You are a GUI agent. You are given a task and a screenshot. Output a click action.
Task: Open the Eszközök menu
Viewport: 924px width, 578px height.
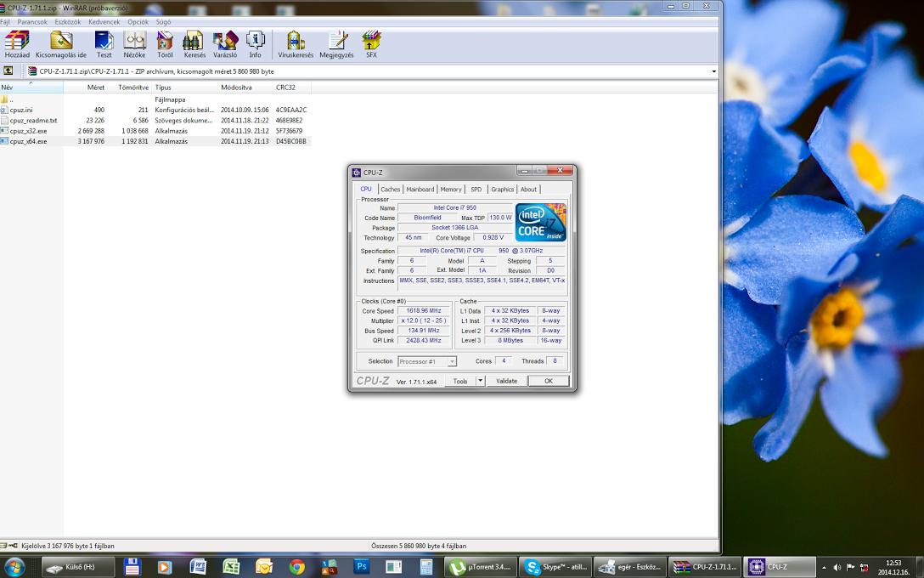pos(68,22)
